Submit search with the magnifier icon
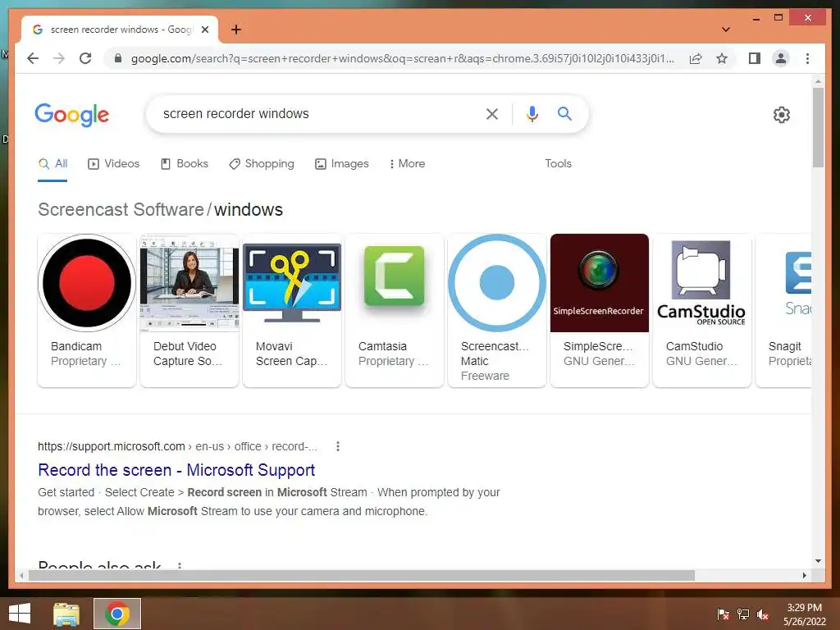Screen dimensions: 840x630 (x=564, y=113)
